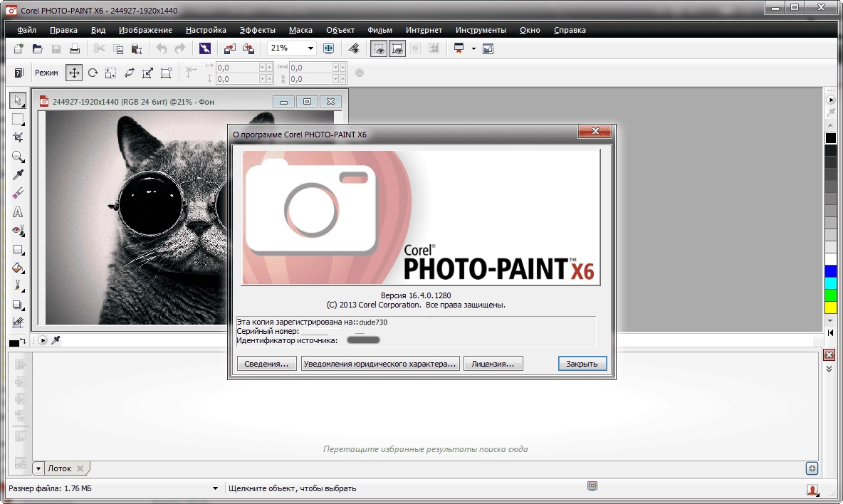Click the Закрыть button in the dialog

coord(582,364)
